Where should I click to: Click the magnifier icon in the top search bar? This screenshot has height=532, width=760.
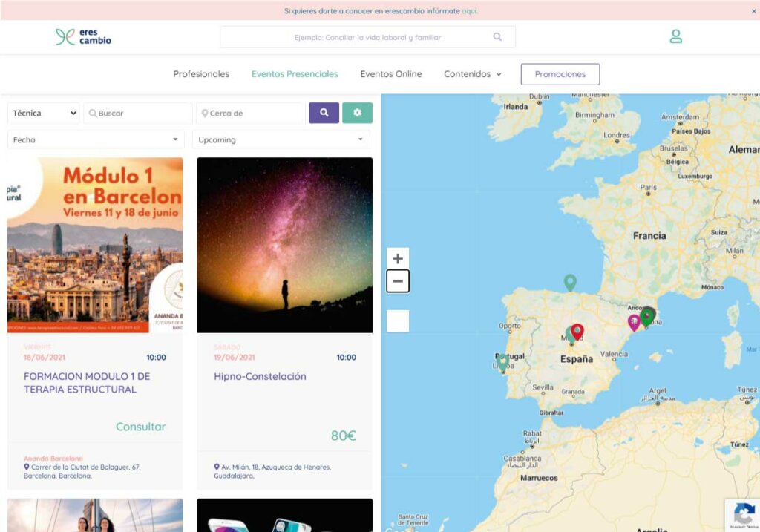[497, 37]
